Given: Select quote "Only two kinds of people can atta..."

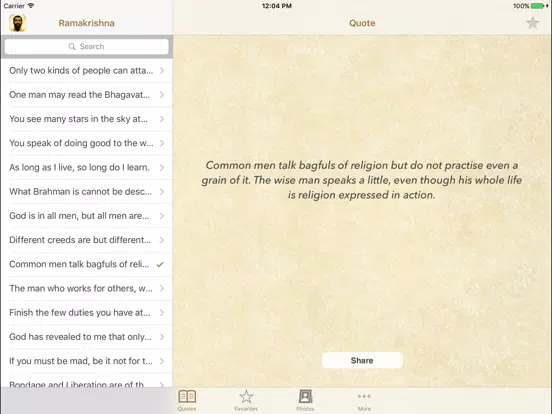Looking at the screenshot, I should [x=87, y=70].
